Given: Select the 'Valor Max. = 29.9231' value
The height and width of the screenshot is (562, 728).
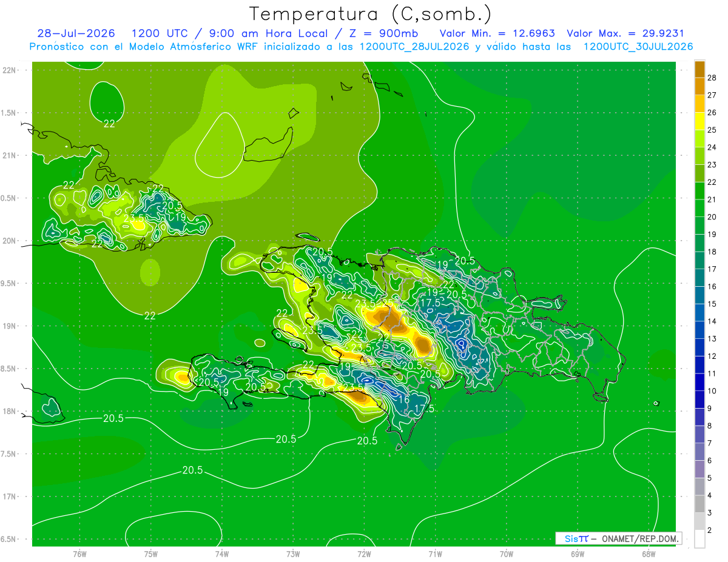Looking at the screenshot, I should click(625, 33).
